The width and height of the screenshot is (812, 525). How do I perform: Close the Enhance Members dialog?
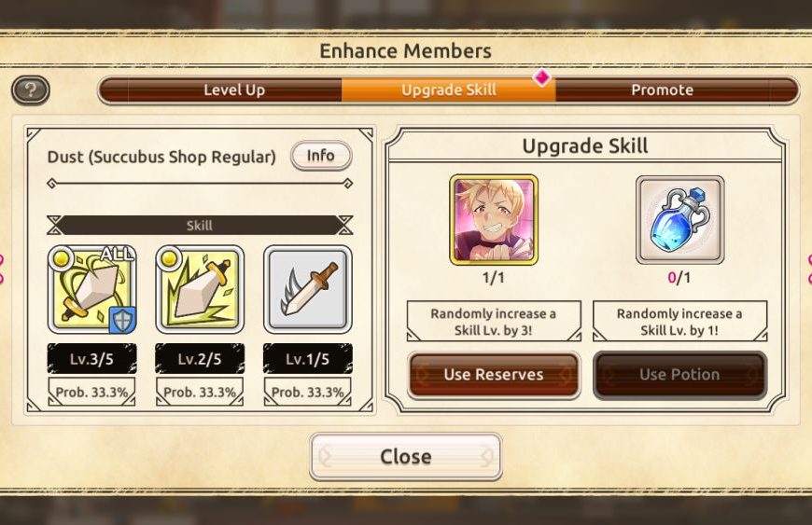click(x=405, y=457)
